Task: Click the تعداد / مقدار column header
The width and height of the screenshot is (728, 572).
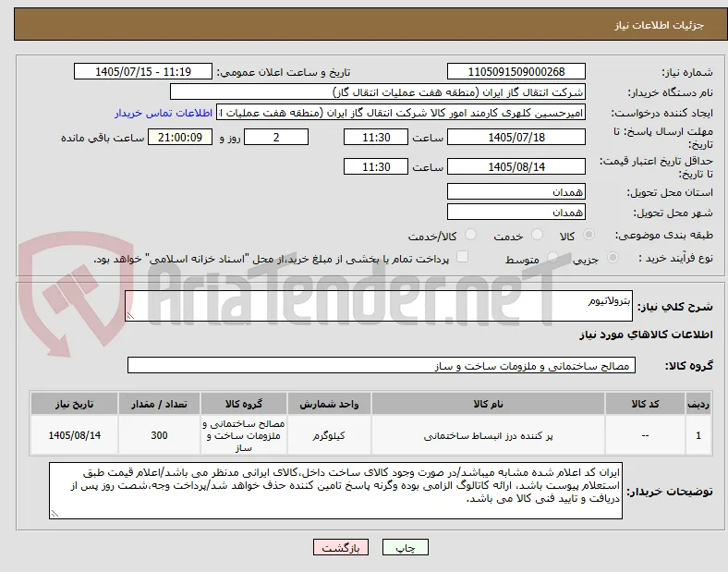Action: click(159, 404)
